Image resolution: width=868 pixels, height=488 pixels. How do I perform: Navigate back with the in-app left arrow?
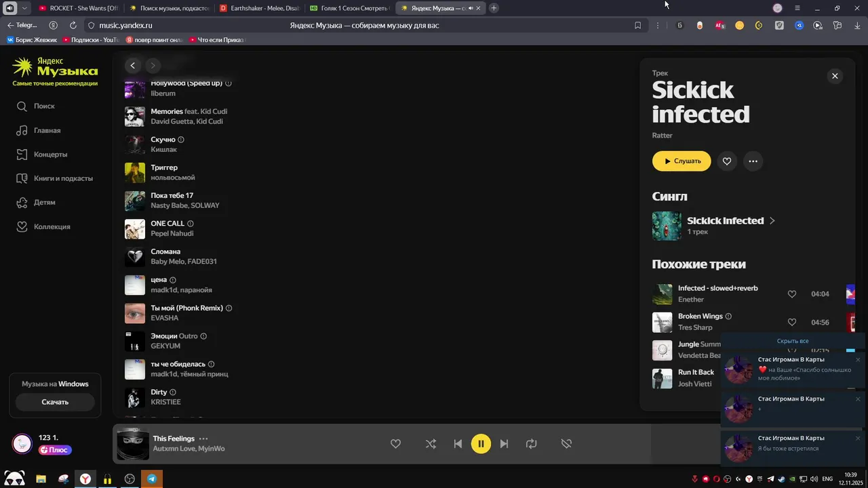133,65
